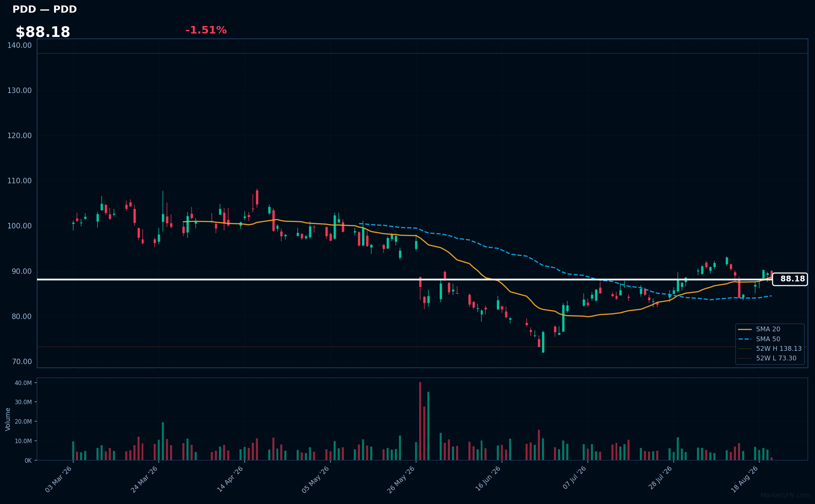
Task: Click the PDD — PDD chart title
Action: [44, 9]
